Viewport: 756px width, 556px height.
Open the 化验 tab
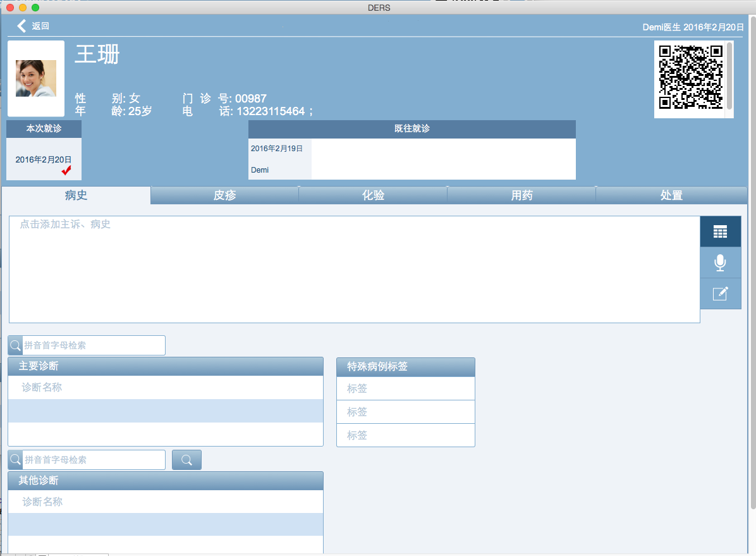tap(373, 195)
